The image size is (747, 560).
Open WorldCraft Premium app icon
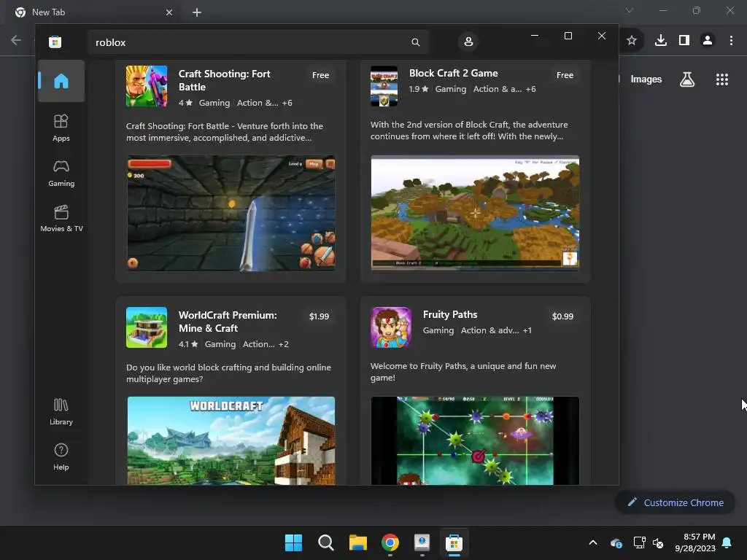click(x=147, y=327)
